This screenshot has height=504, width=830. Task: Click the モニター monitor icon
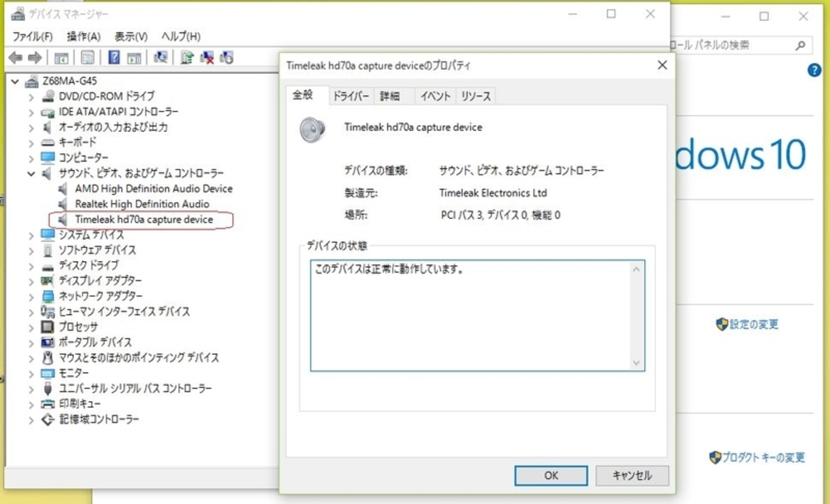click(x=48, y=373)
